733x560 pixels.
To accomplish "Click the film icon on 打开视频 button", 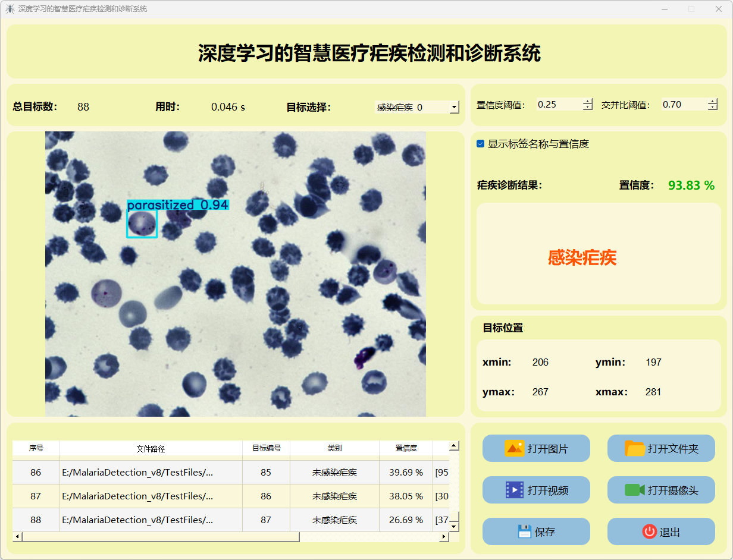I will coord(514,490).
